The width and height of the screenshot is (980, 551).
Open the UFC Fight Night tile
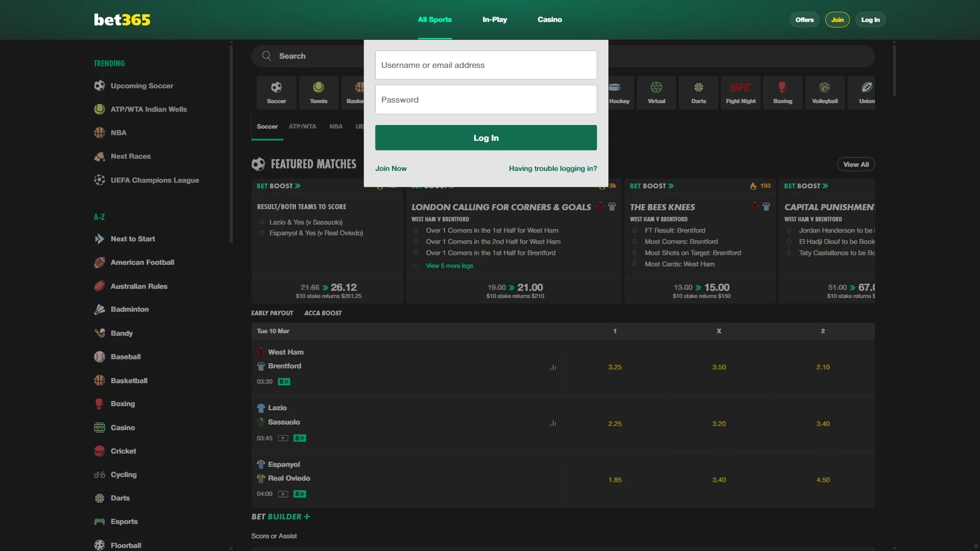pyautogui.click(x=741, y=92)
